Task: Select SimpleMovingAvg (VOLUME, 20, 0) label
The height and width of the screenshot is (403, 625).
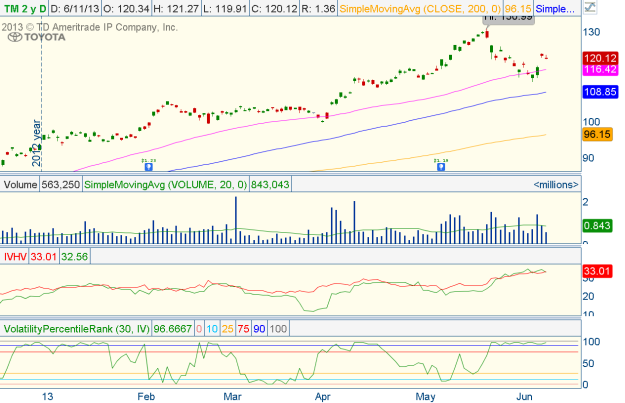Action: point(165,185)
